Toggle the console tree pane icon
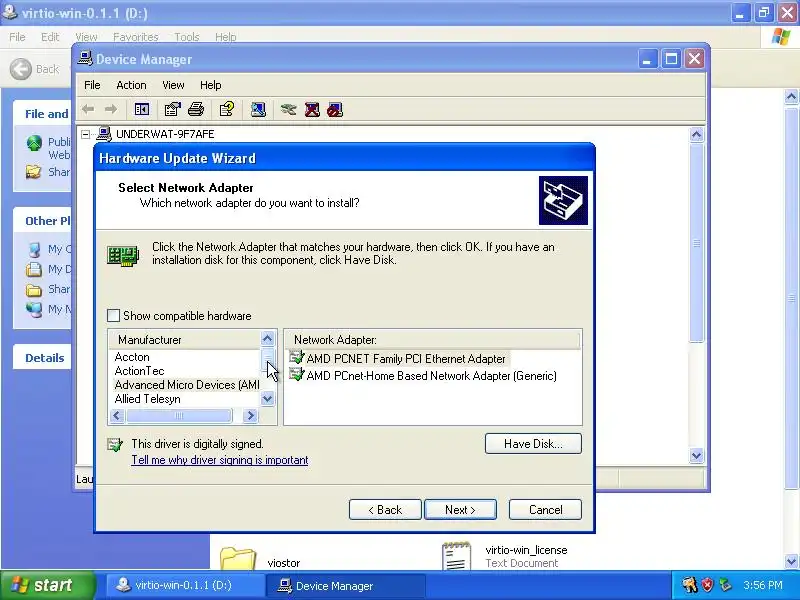Screen dimensions: 800x600 coord(142,109)
